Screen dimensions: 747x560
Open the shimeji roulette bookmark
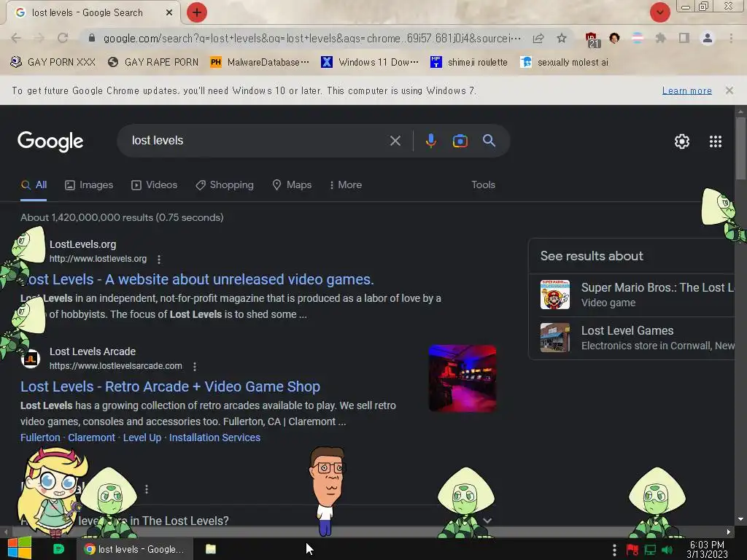coord(469,62)
